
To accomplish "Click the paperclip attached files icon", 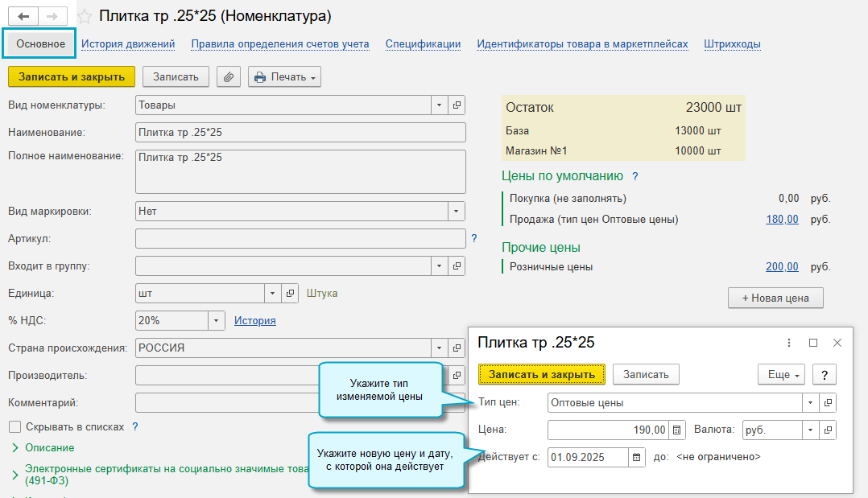I will click(x=229, y=77).
